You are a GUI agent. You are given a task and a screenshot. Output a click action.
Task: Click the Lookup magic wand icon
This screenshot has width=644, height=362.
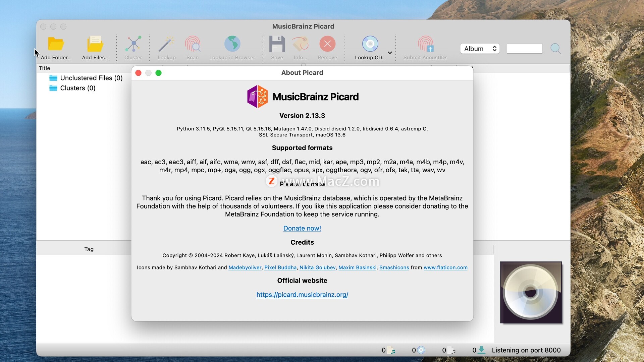click(x=167, y=44)
